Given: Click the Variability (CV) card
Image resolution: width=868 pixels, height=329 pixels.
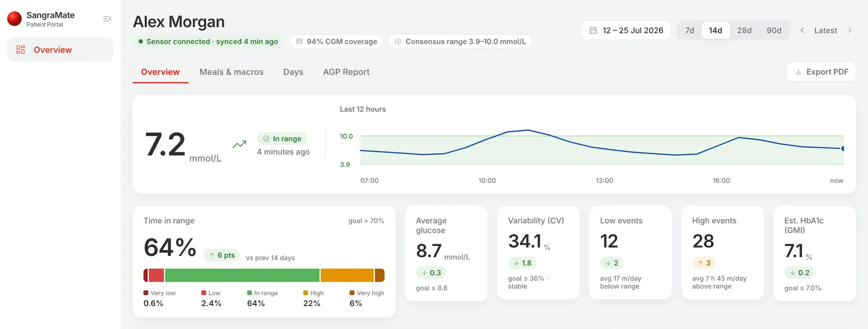Looking at the screenshot, I should coord(538,252).
